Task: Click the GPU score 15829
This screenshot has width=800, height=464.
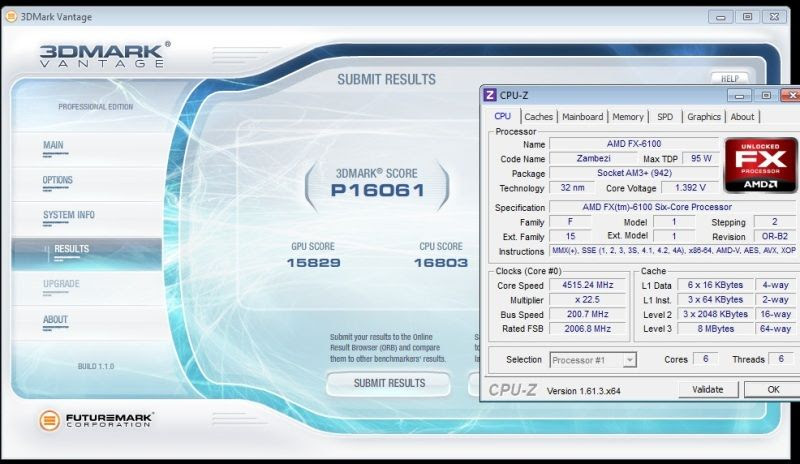Action: click(x=313, y=263)
